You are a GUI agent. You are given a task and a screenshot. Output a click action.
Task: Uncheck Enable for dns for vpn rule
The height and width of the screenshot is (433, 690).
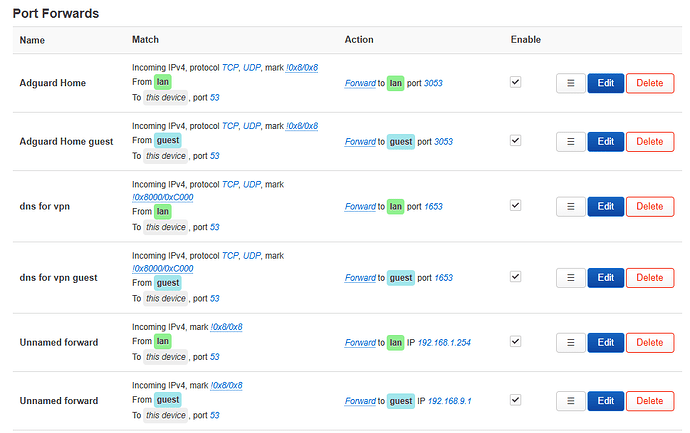coord(515,205)
